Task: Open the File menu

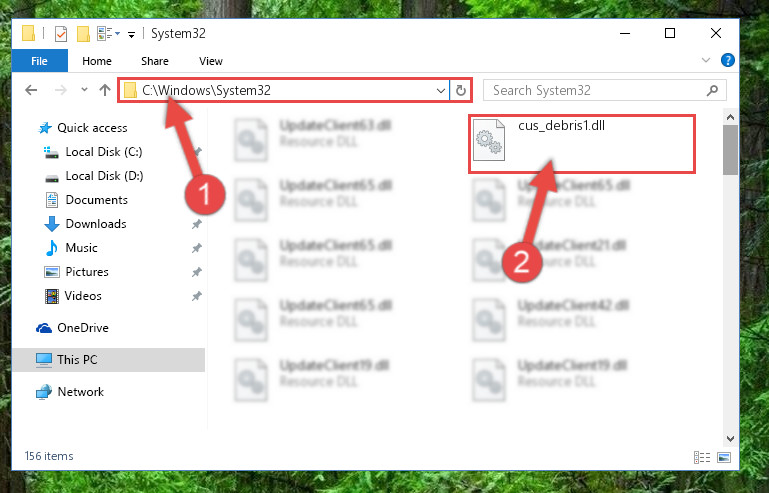Action: pos(39,61)
